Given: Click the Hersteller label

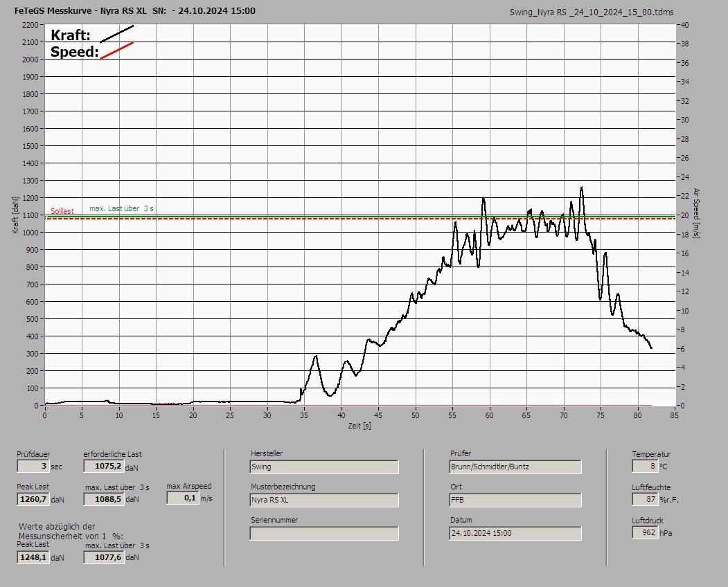Looking at the screenshot, I should click(x=267, y=453).
